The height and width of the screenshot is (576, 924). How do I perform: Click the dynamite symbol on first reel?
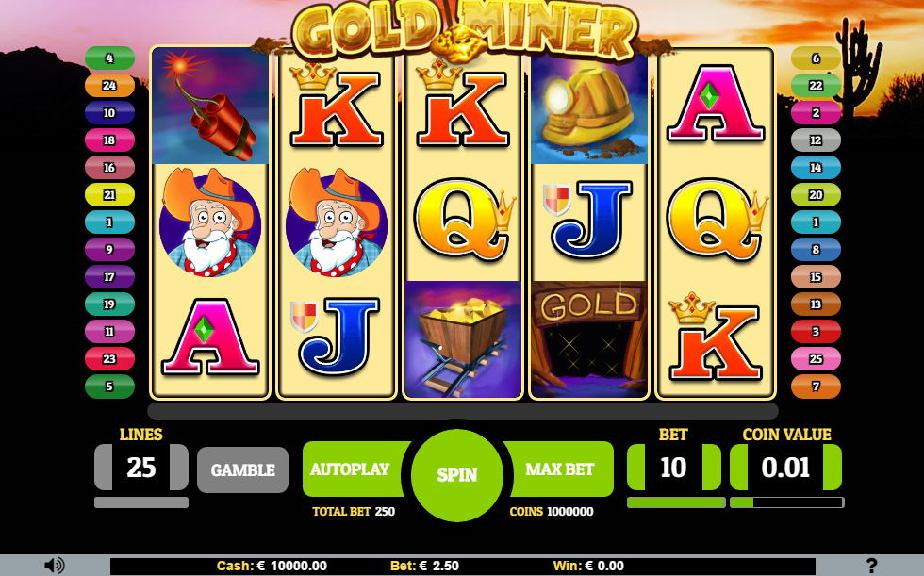[x=210, y=106]
